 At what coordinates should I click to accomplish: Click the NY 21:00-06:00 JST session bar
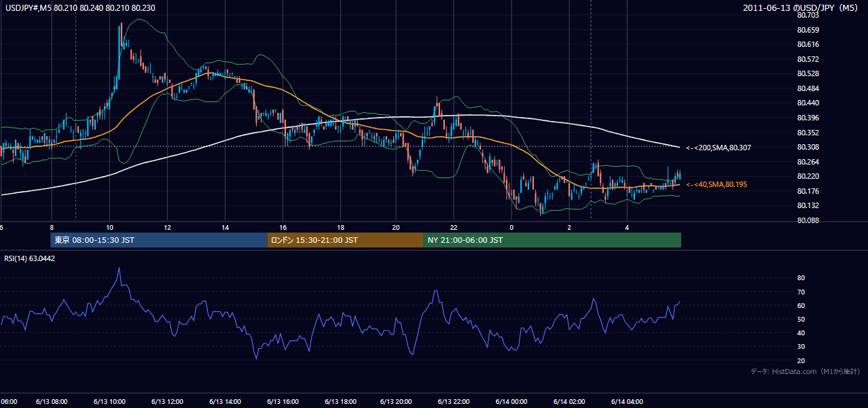click(552, 240)
